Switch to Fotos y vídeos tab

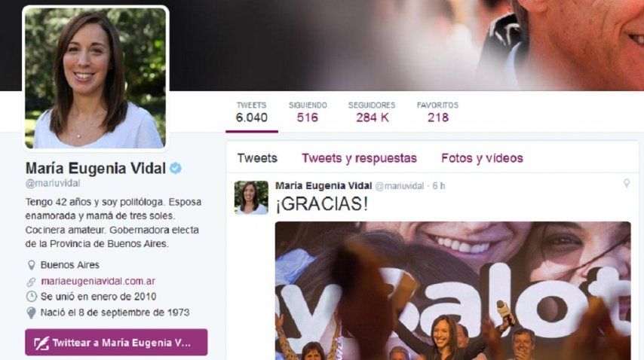coord(482,158)
